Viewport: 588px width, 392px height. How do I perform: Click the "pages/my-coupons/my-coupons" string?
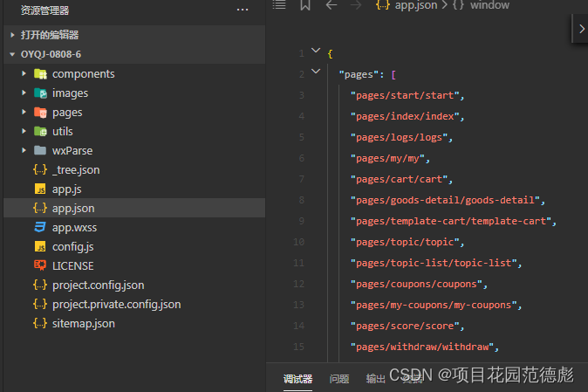(x=434, y=305)
